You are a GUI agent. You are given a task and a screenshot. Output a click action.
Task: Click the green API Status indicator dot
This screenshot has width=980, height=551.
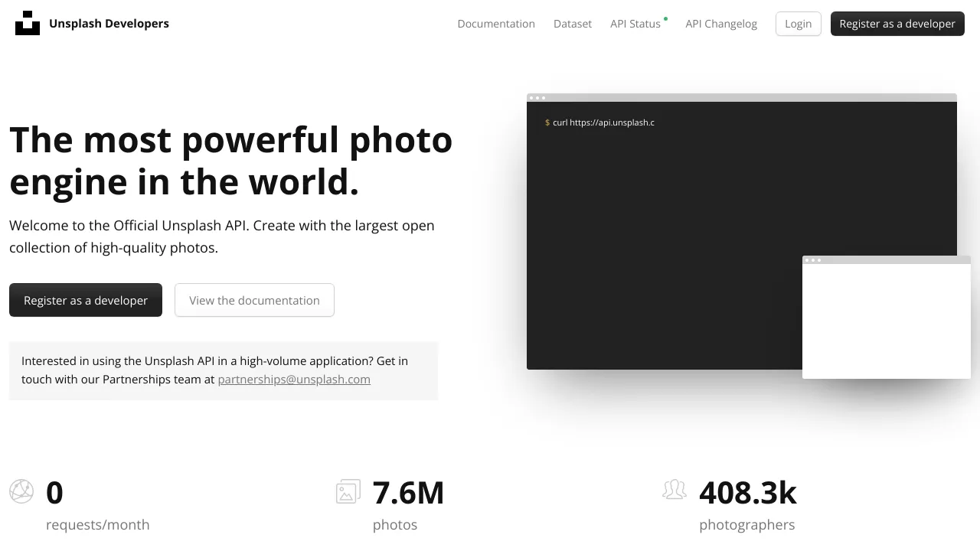click(665, 18)
